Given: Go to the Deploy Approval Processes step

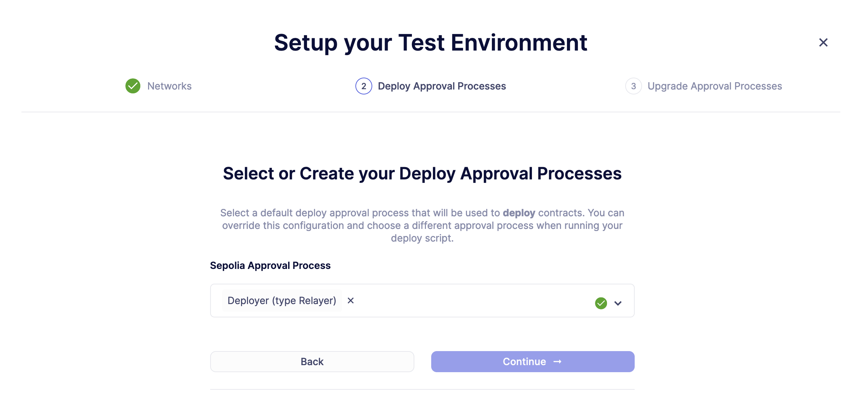Looking at the screenshot, I should (x=442, y=86).
